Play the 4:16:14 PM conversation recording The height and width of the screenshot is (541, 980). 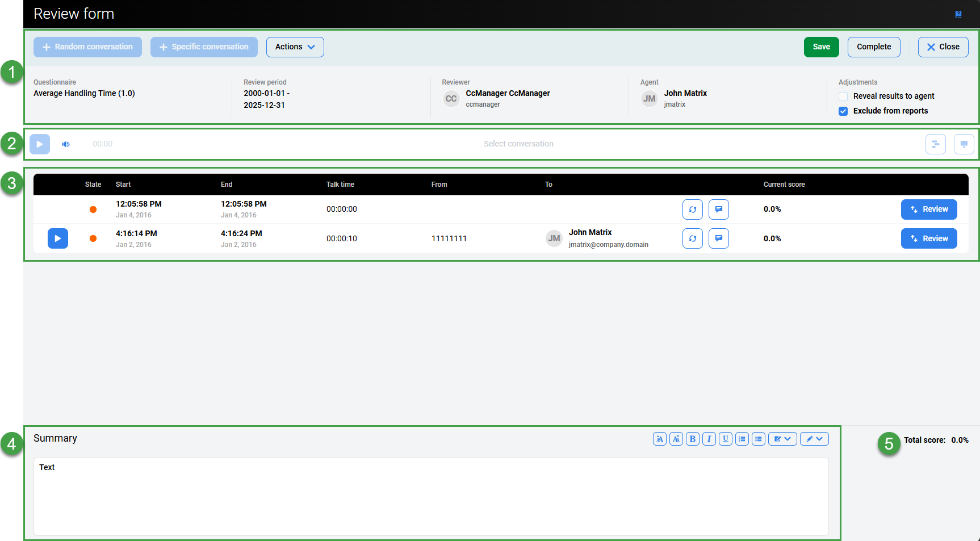(x=58, y=238)
